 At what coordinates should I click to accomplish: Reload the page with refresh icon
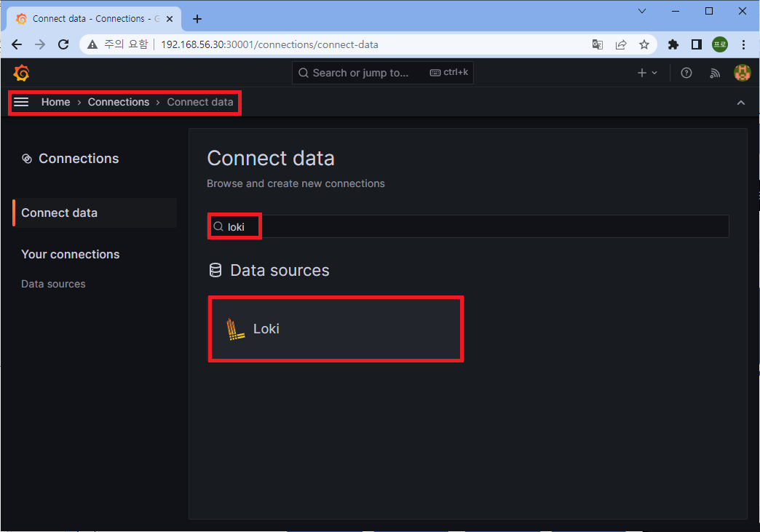pyautogui.click(x=63, y=44)
